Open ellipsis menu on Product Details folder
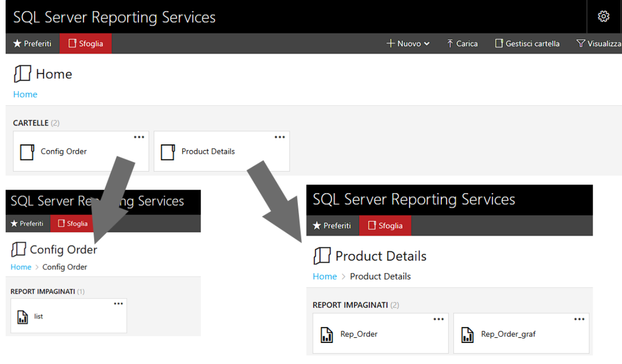 [280, 137]
